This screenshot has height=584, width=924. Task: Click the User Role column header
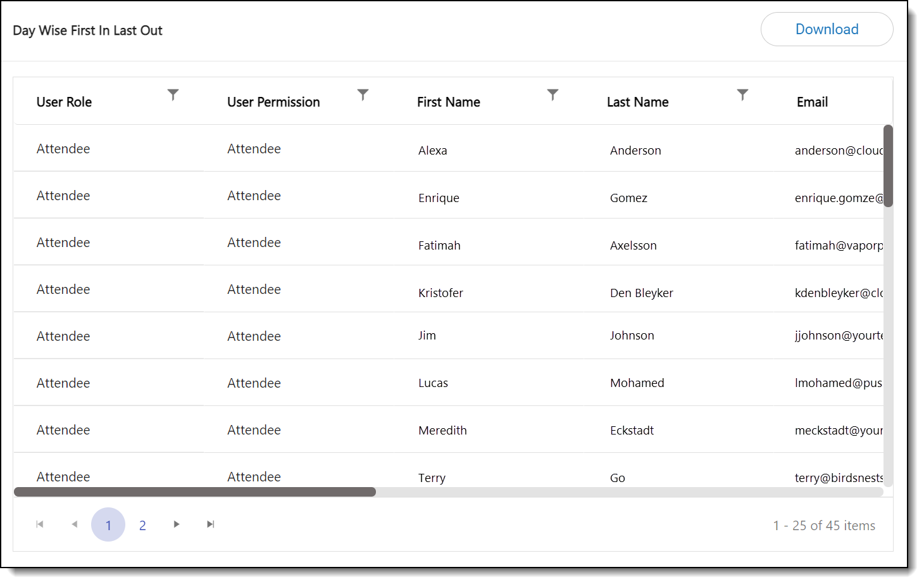click(64, 102)
